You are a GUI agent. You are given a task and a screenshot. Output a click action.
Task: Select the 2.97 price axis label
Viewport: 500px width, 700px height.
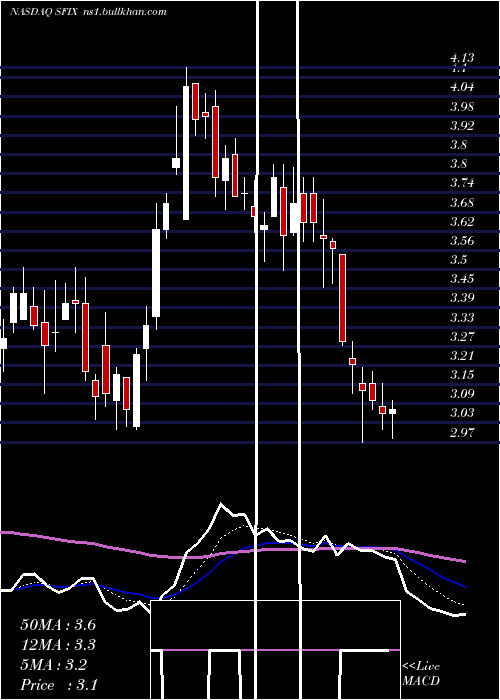click(x=462, y=432)
